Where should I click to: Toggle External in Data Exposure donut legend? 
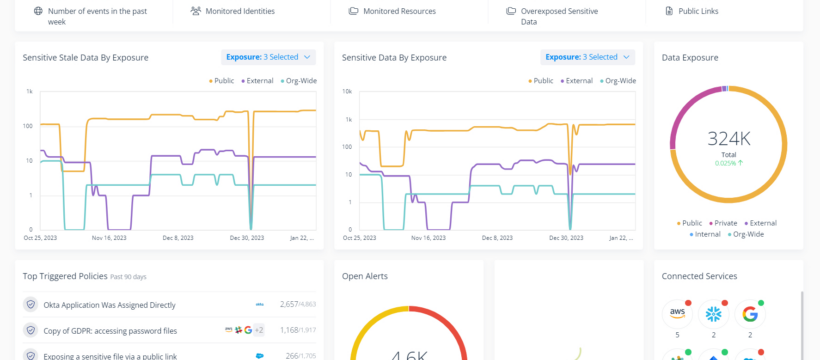click(761, 223)
